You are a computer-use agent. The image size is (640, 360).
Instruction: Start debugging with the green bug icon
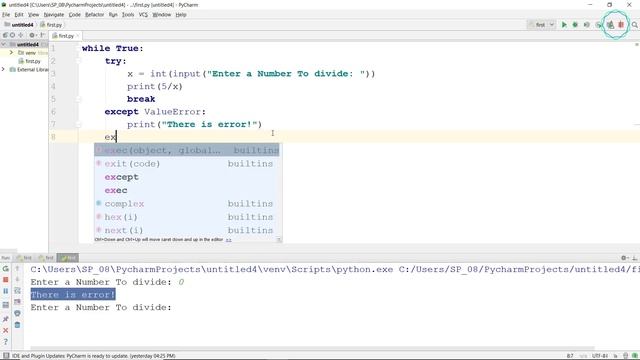[575, 25]
